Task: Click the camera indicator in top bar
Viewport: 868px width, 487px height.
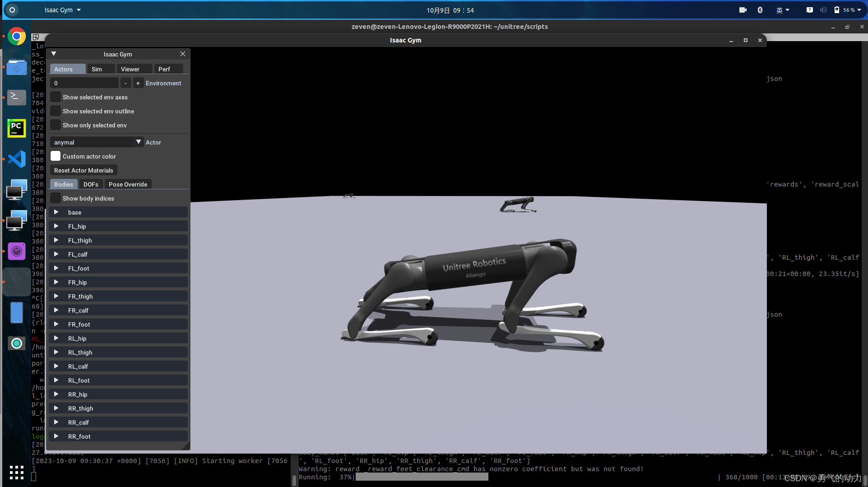Action: click(x=743, y=10)
